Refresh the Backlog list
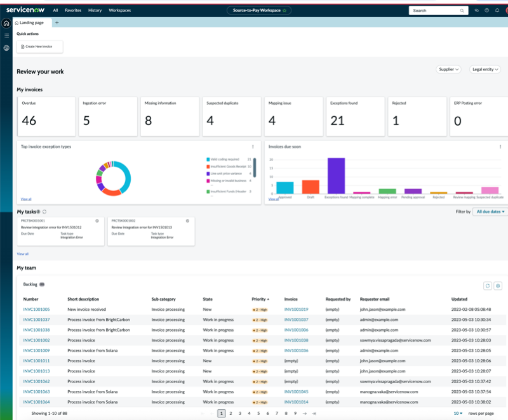This screenshot has width=508, height=420. (487, 285)
